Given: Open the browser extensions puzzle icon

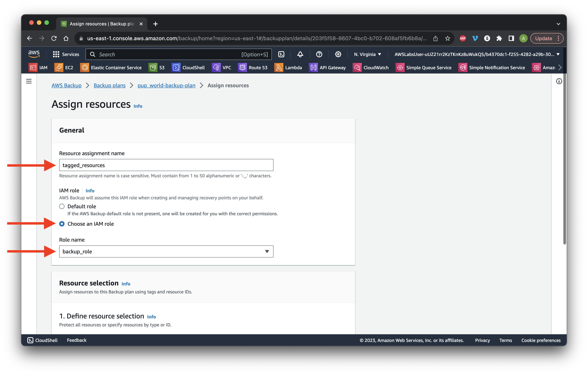Looking at the screenshot, I should (x=499, y=38).
